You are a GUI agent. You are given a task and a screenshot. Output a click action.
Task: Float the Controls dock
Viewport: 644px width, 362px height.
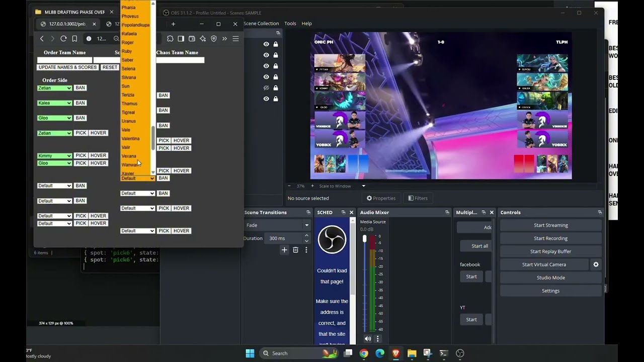click(x=600, y=213)
